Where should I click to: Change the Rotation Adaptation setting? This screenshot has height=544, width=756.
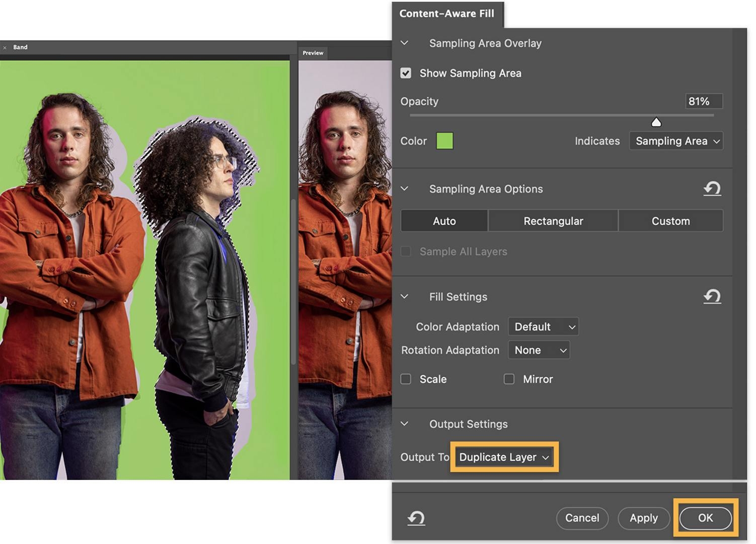pyautogui.click(x=539, y=350)
